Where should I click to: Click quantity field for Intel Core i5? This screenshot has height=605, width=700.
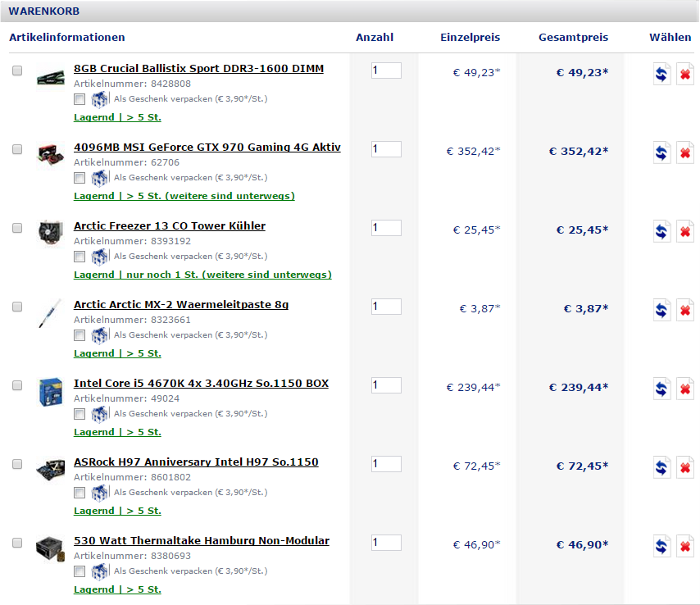click(x=386, y=385)
